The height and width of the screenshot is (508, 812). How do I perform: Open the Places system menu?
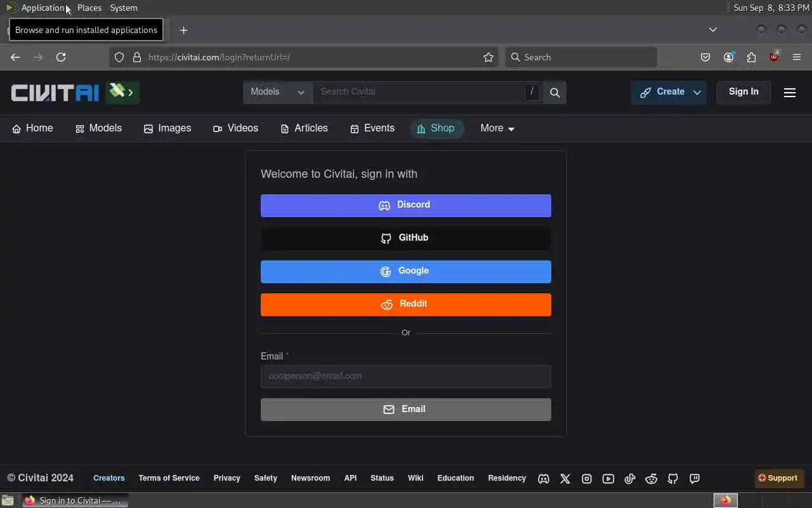click(x=89, y=8)
